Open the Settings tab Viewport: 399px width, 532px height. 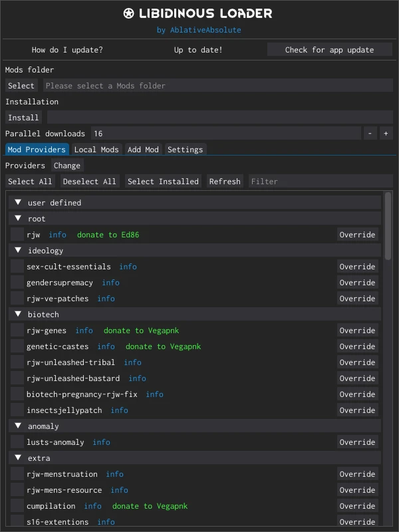click(185, 150)
